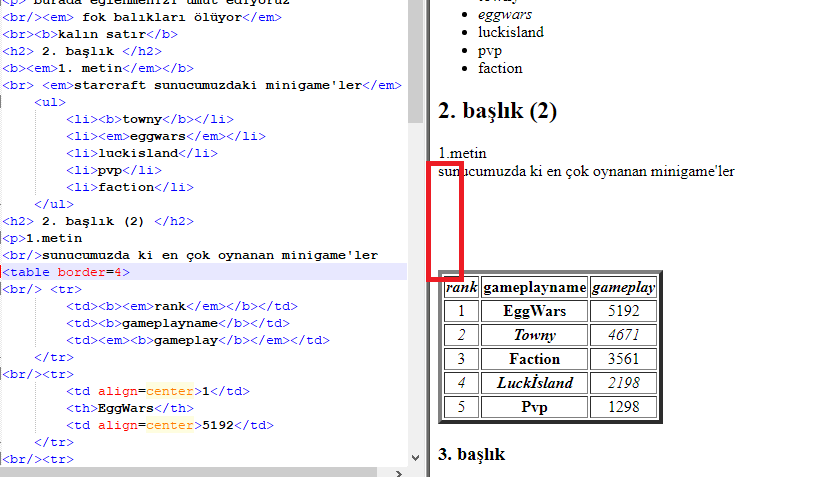Image resolution: width=813 pixels, height=477 pixels.
Task: Click the code line with "starcraft sunucumuzdaki minigame'ler"
Action: (x=202, y=85)
